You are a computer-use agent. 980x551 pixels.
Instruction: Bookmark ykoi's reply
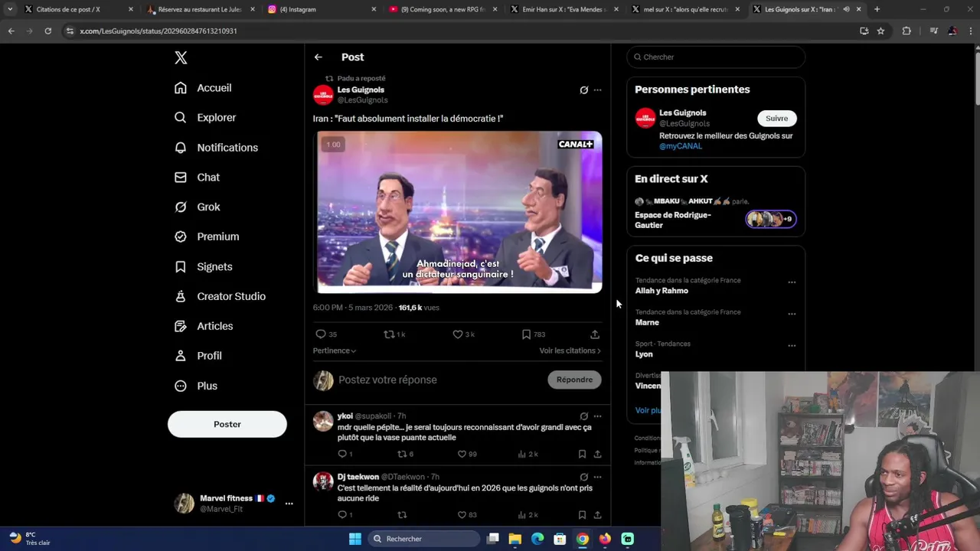(x=582, y=454)
